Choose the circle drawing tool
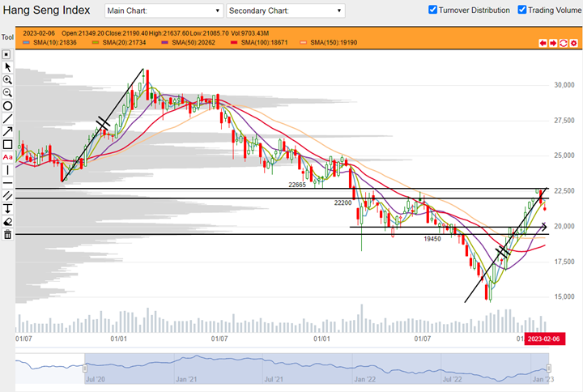This screenshot has height=392, width=583. (7, 106)
